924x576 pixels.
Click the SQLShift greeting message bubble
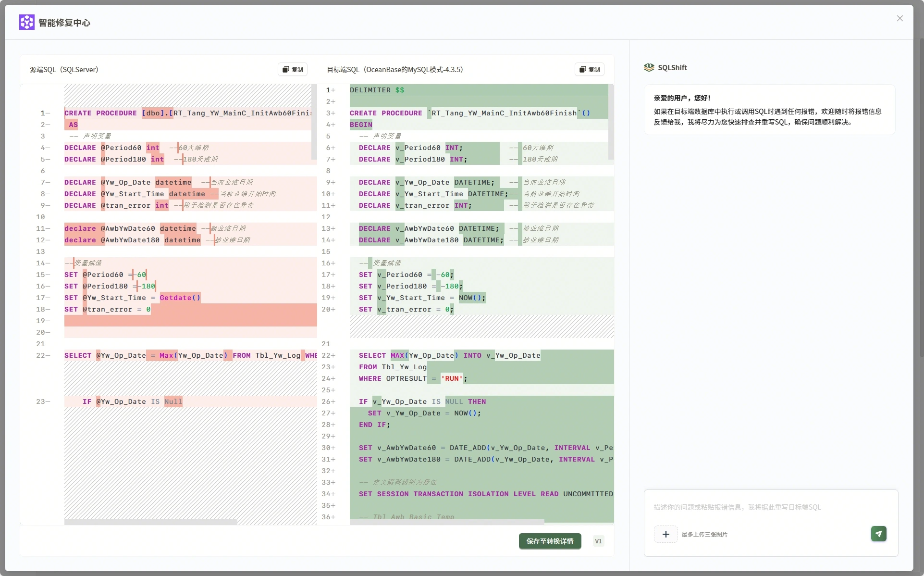pos(769,110)
